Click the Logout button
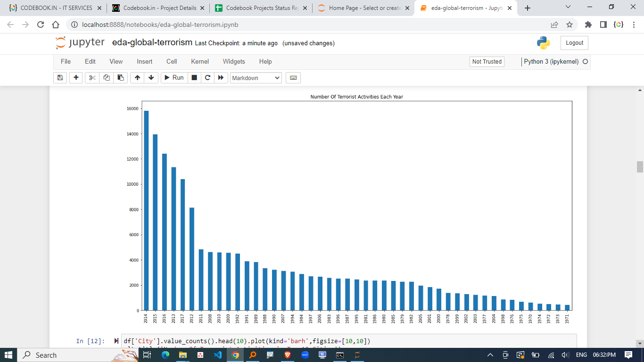The image size is (644, 362). click(574, 43)
